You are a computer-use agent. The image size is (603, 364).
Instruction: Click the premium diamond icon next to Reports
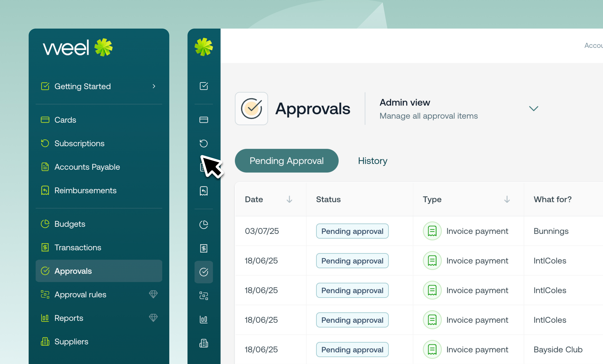tap(153, 318)
